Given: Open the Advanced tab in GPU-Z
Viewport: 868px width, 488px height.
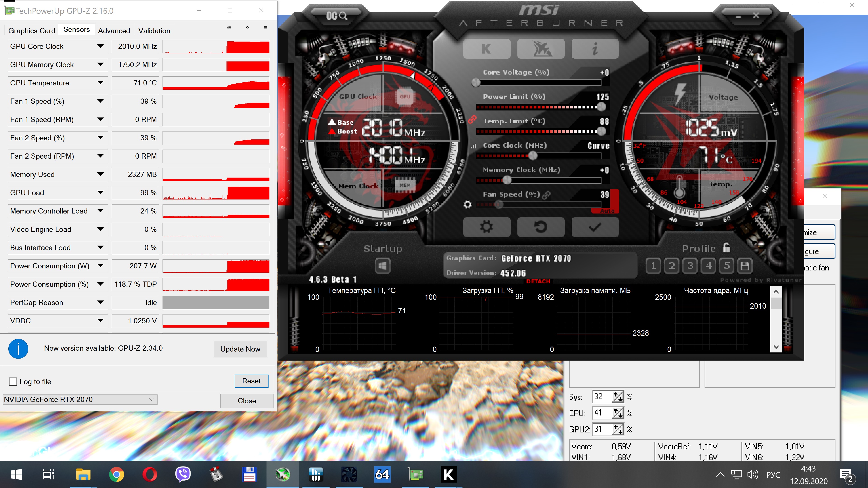Looking at the screenshot, I should pos(114,31).
